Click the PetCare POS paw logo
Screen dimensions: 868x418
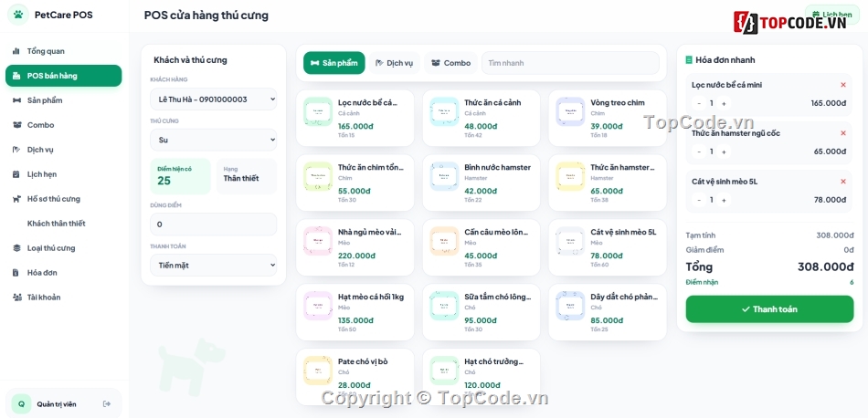[18, 15]
